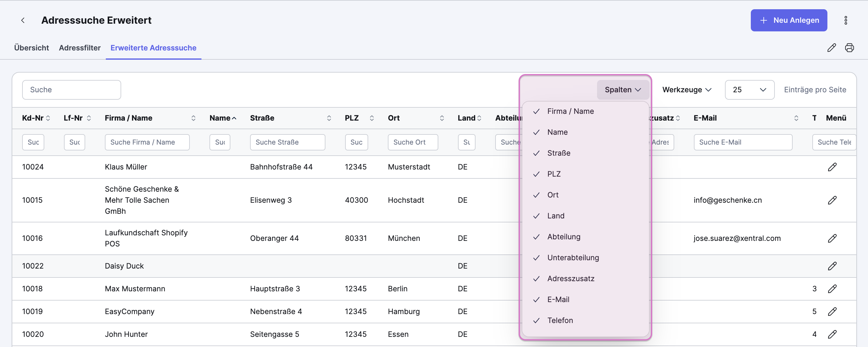Open the 25 entries per page selector
Viewport: 868px width, 347px height.
point(749,90)
